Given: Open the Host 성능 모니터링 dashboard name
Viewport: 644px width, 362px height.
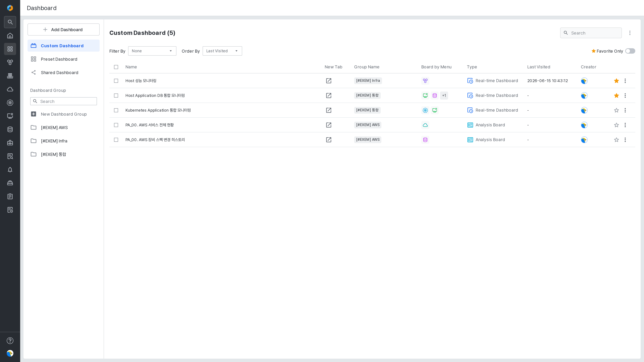Looking at the screenshot, I should coord(141,81).
